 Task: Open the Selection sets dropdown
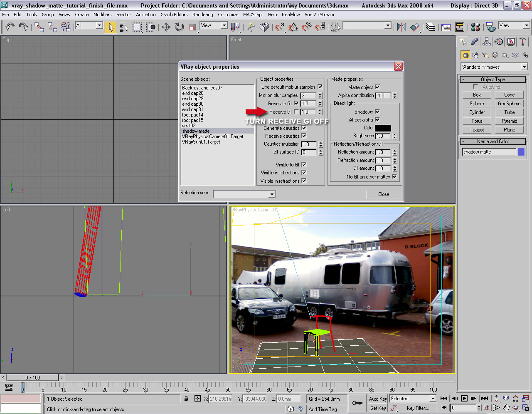(x=244, y=194)
